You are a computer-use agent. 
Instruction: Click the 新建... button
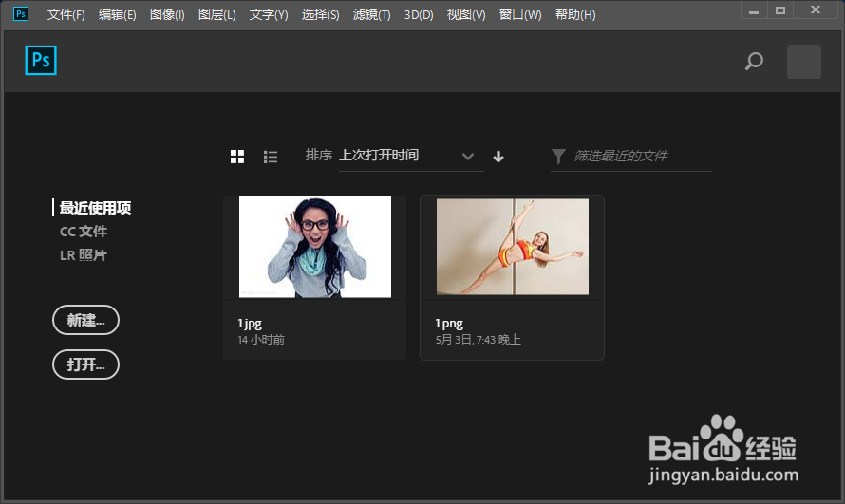tap(85, 320)
